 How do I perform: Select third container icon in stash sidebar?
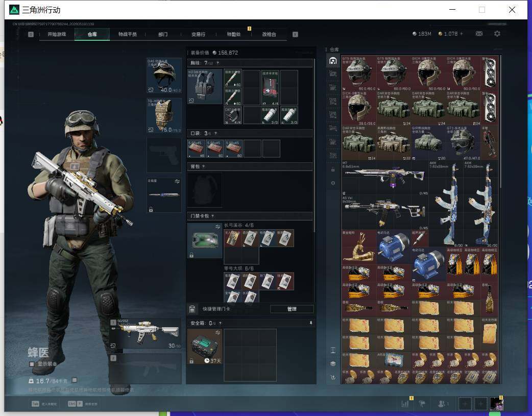point(333,87)
